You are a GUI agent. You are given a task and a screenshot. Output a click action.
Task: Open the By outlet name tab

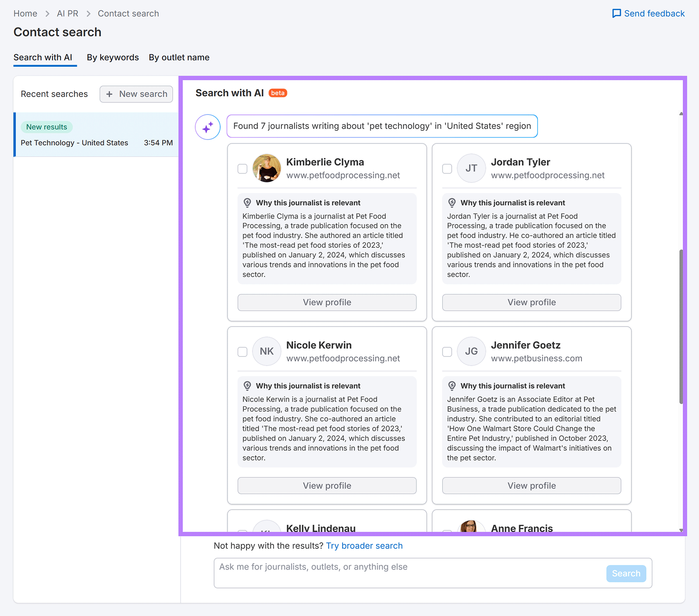179,58
